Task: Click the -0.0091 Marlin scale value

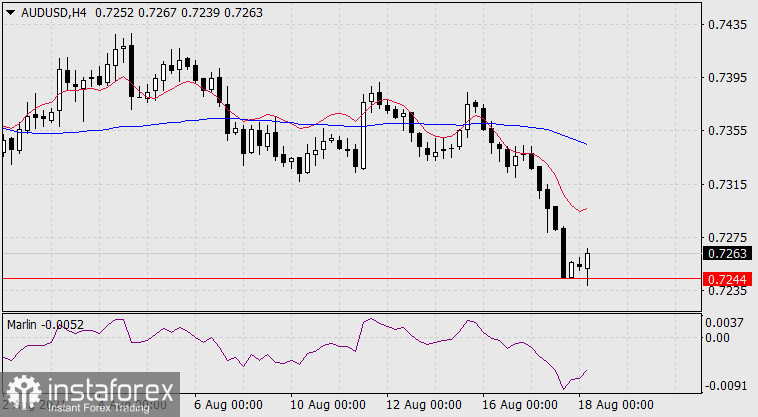Action: tap(724, 385)
